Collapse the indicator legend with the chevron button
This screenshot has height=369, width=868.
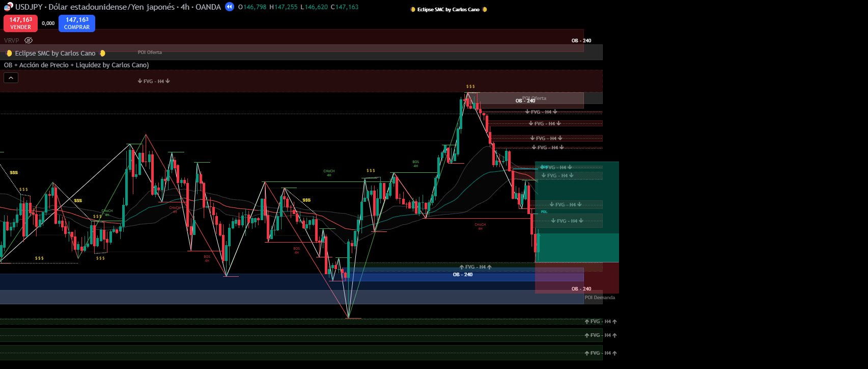pos(11,77)
